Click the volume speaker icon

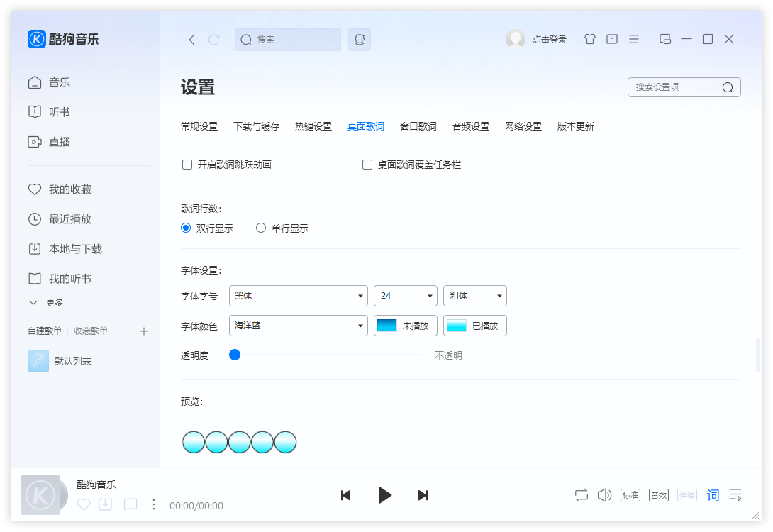coord(604,494)
